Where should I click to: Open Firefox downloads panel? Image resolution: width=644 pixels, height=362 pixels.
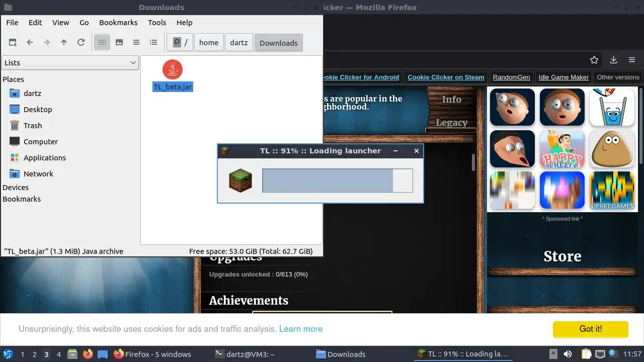pyautogui.click(x=613, y=60)
